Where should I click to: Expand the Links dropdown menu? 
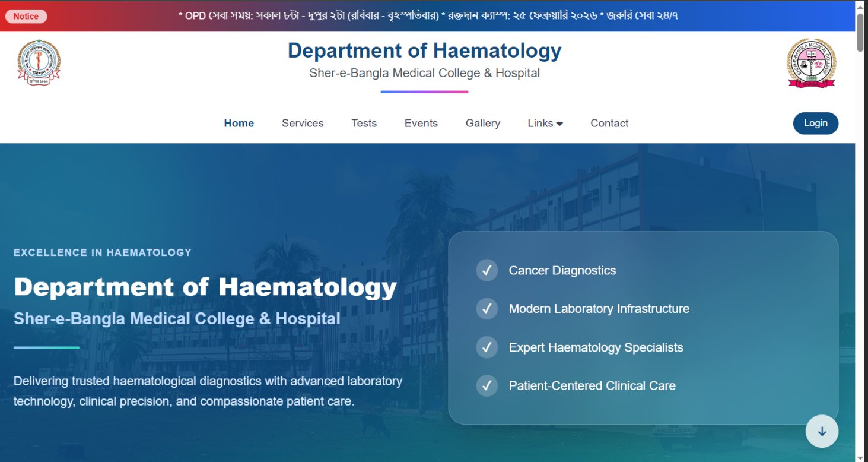point(540,123)
